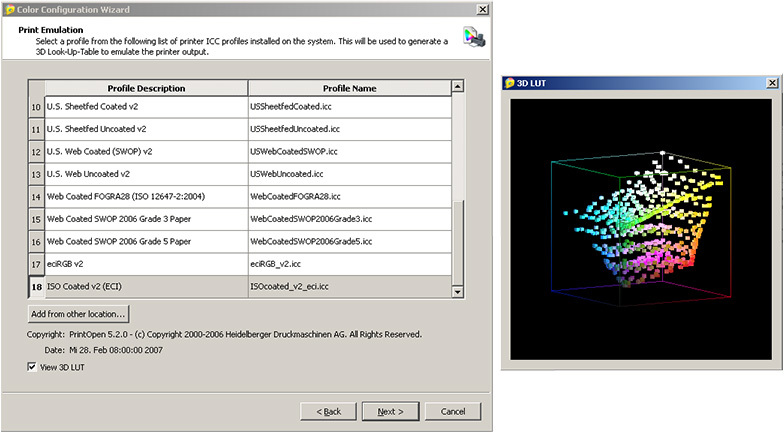Select the U.S. Web Coated (SWOP) v2 profile
Screen dimensions: 784x433
point(146,152)
